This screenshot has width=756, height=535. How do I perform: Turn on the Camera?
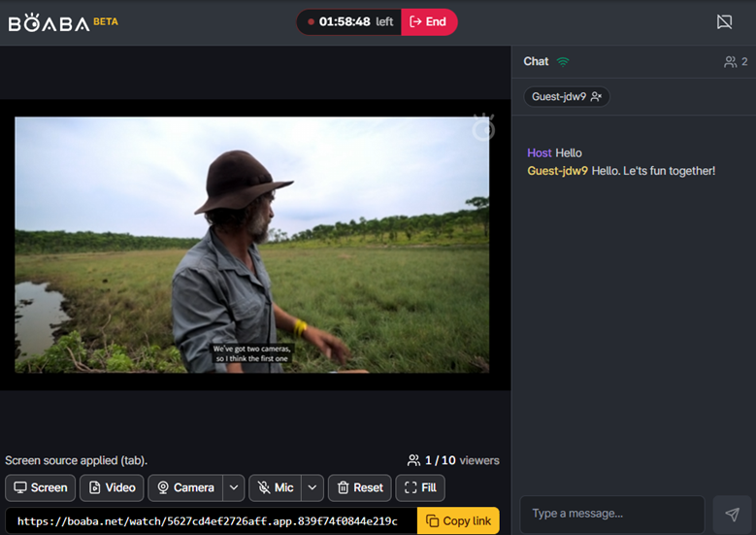point(185,487)
